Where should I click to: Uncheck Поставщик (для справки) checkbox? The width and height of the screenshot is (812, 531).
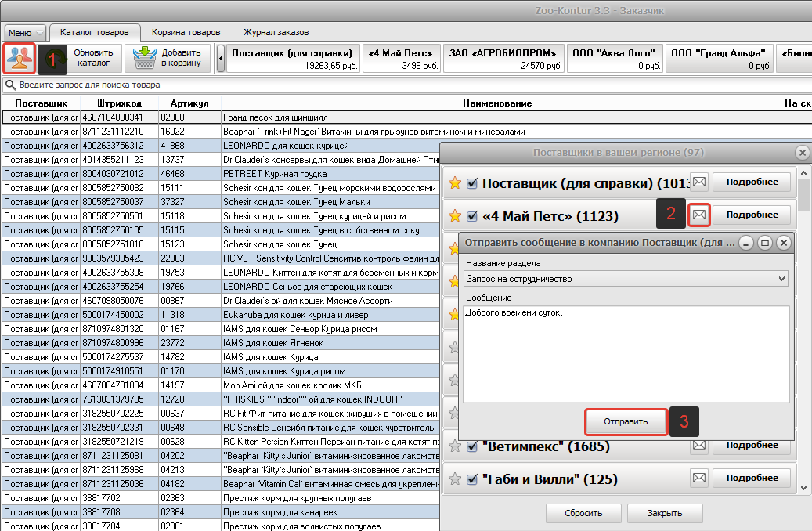point(471,182)
